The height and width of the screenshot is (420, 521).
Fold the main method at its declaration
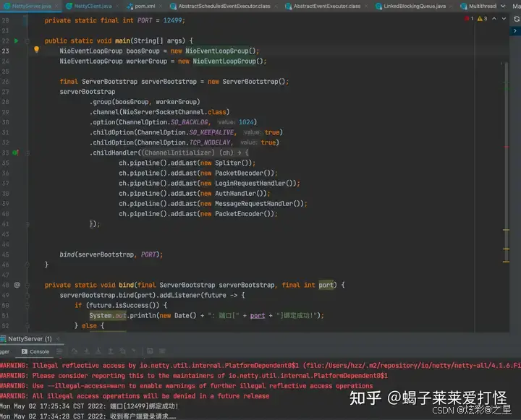coord(27,40)
